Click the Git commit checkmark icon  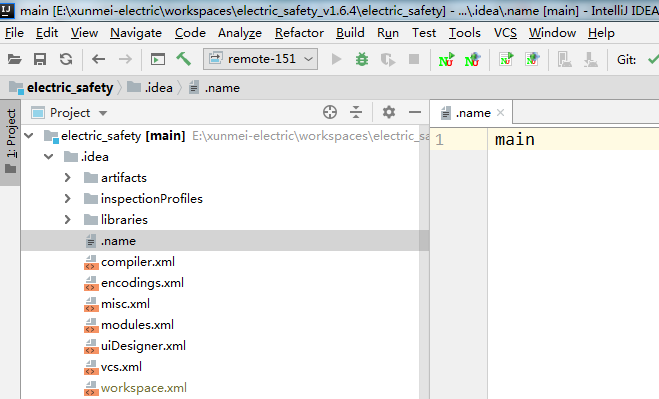[x=654, y=60]
